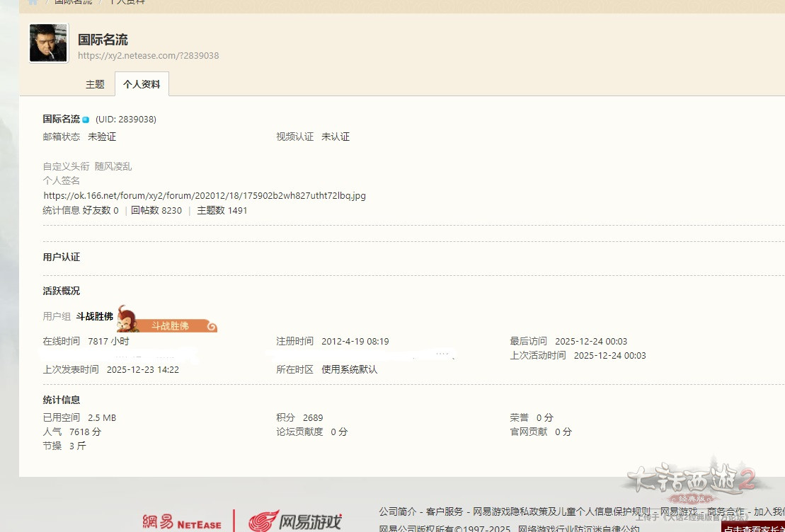Viewport: 785px width, 532px height.
Task: Switch to the 主题 tab
Action: pos(95,84)
